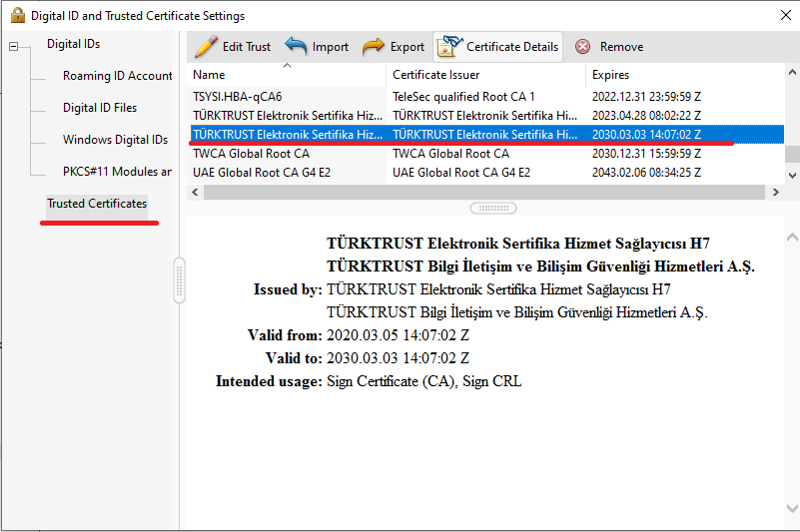Screen dimensions: 800x532
Task: Click the horizontal scrollbar thumb
Action: pyautogui.click(x=484, y=192)
